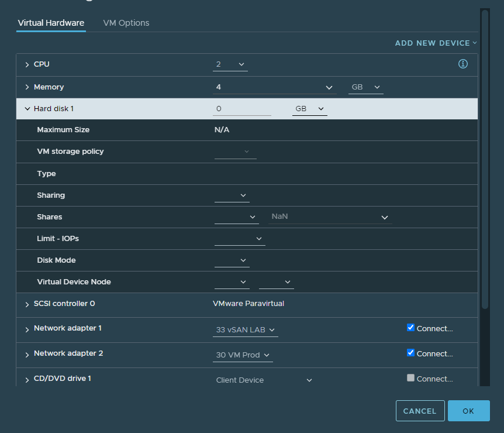This screenshot has height=433, width=504.
Task: Click the CPU info icon
Action: (462, 64)
